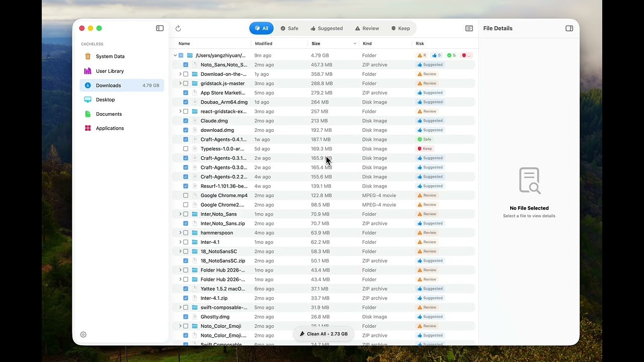Select the Craft-Agents-0.2.2 row name
The image size is (644, 362).
point(224,177)
